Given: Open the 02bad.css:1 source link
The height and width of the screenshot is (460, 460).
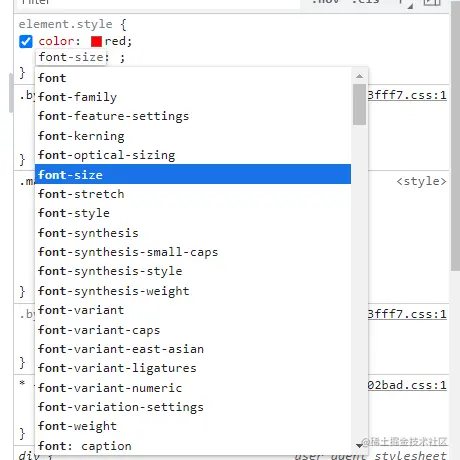Looking at the screenshot, I should pyautogui.click(x=407, y=385).
